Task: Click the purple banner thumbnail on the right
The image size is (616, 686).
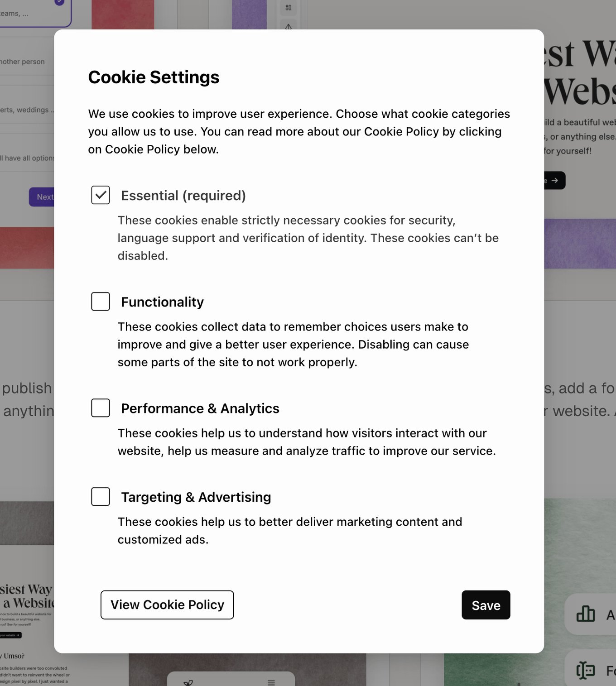Action: pyautogui.click(x=580, y=244)
